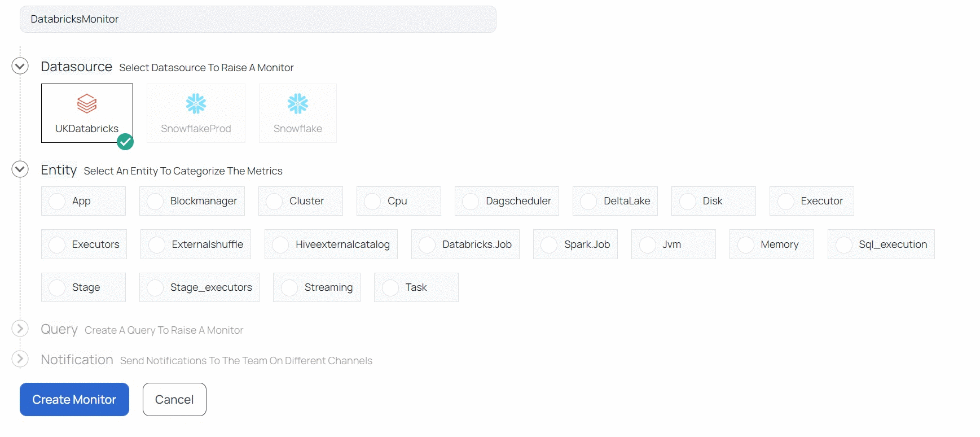Image resolution: width=980 pixels, height=437 pixels.
Task: Click the Datasource section heading
Action: click(77, 67)
